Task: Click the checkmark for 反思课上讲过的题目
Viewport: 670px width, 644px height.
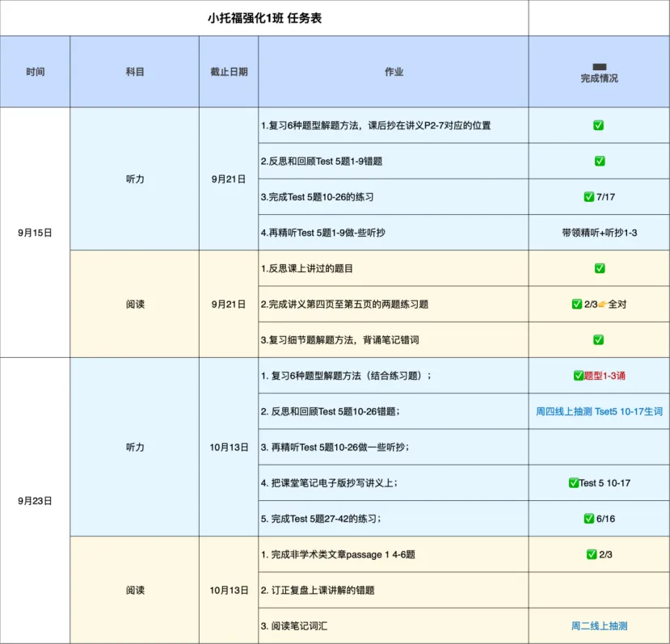Action: click(x=600, y=268)
